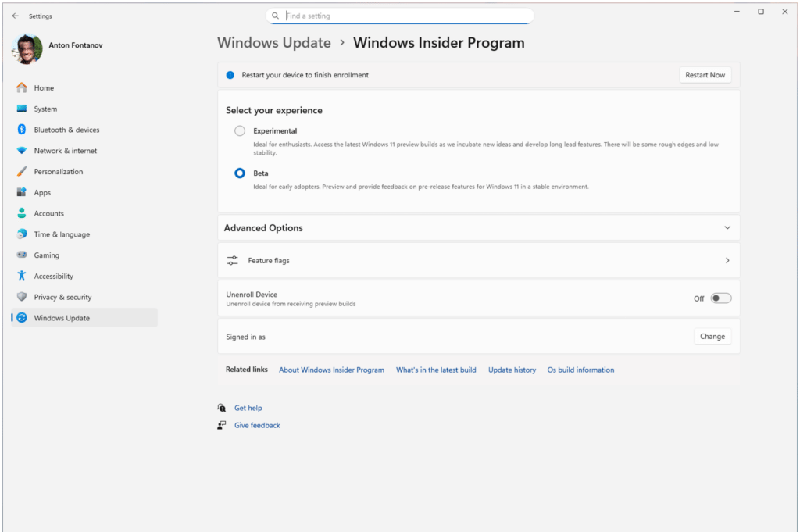Open Privacy & security settings
800x532 pixels.
point(62,297)
